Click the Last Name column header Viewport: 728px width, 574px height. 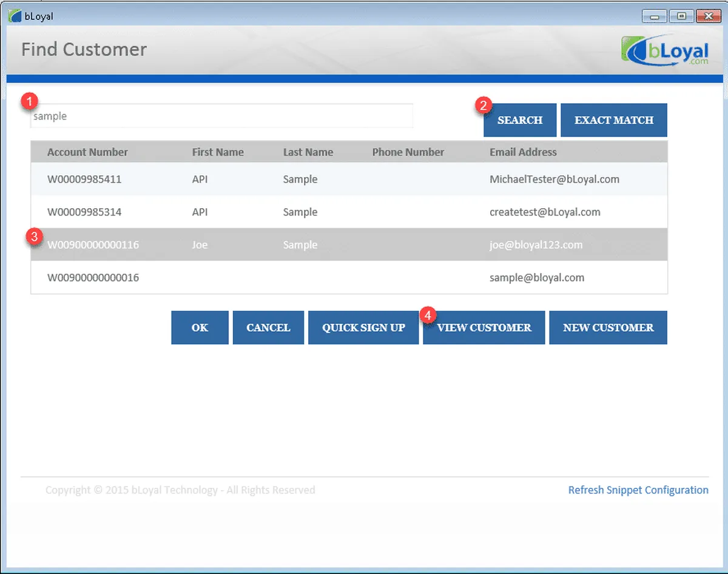click(x=308, y=152)
